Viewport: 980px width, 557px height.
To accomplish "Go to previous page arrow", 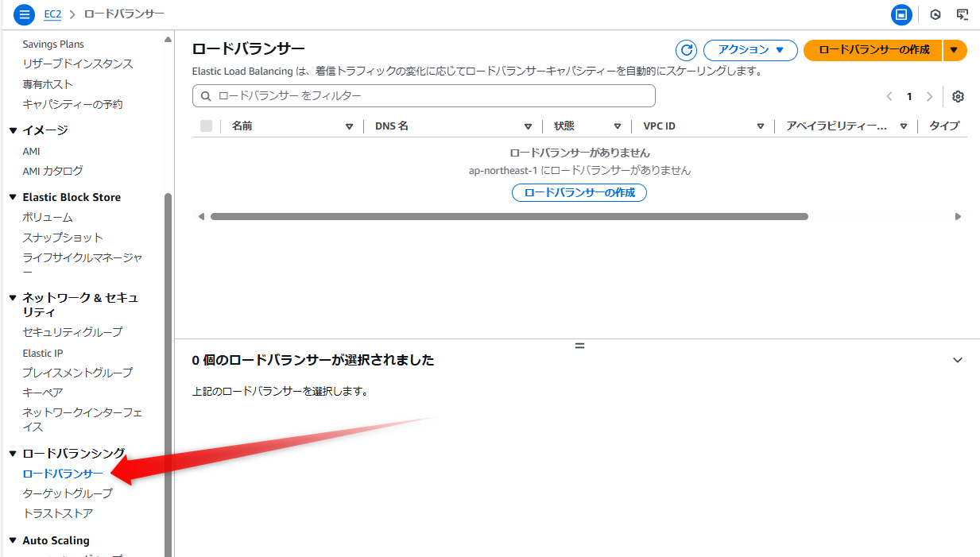I will point(889,96).
